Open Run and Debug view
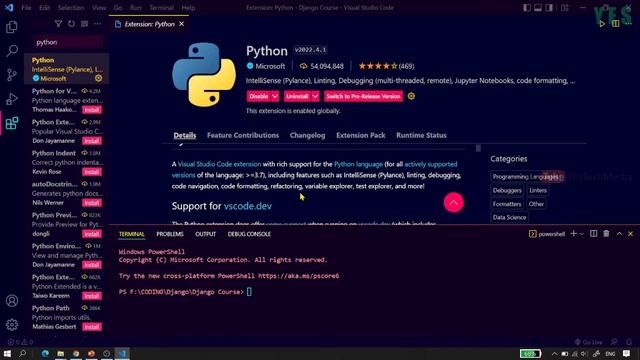Image resolution: width=640 pixels, height=360 pixels. point(11,99)
